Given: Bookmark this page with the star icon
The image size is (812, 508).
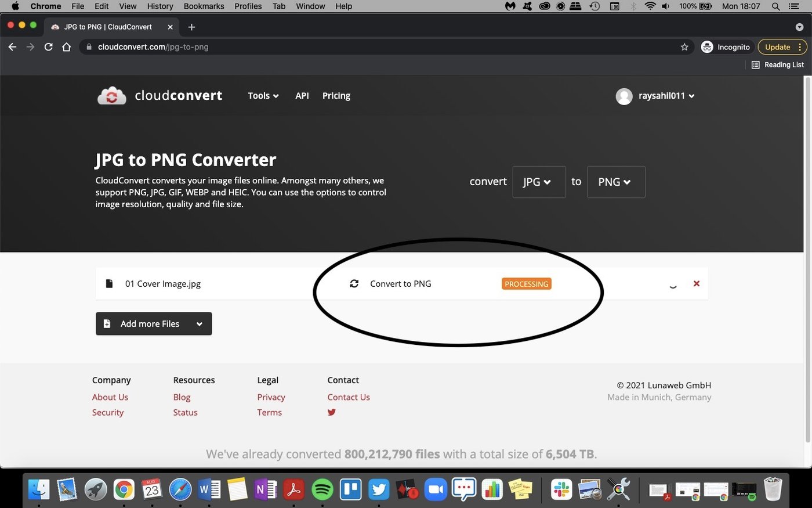Looking at the screenshot, I should tap(684, 47).
